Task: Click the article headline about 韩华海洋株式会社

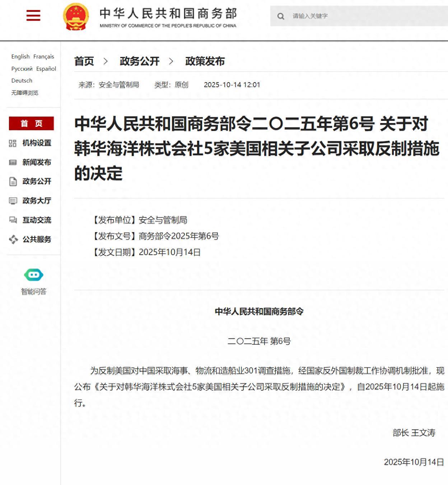Action: point(257,149)
